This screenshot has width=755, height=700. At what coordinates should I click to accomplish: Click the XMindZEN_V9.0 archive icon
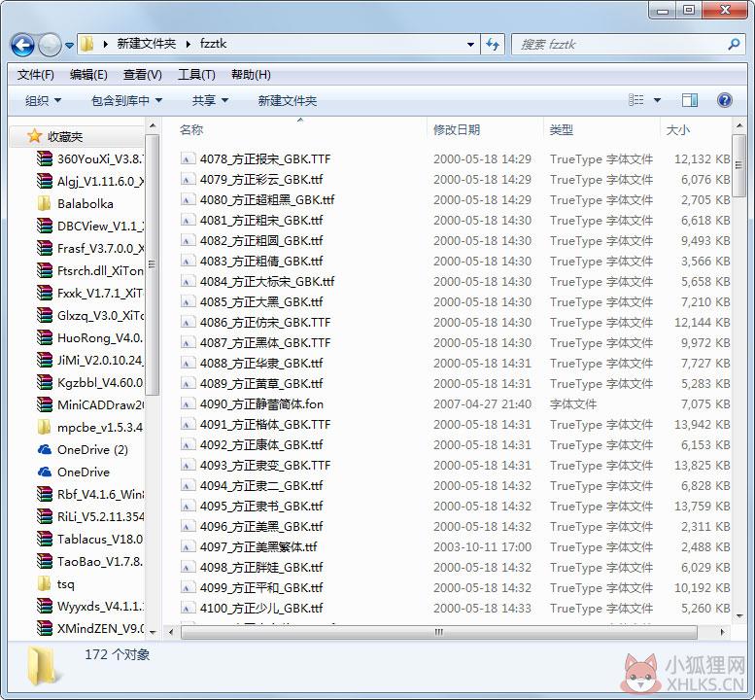tap(45, 628)
